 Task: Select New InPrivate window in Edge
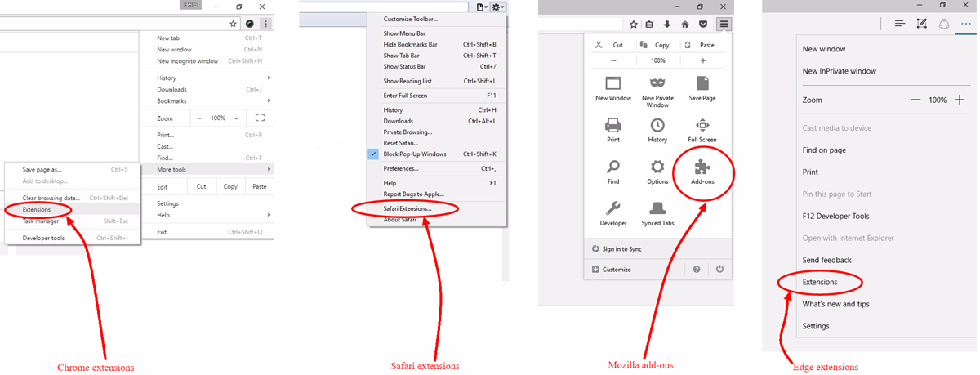840,71
